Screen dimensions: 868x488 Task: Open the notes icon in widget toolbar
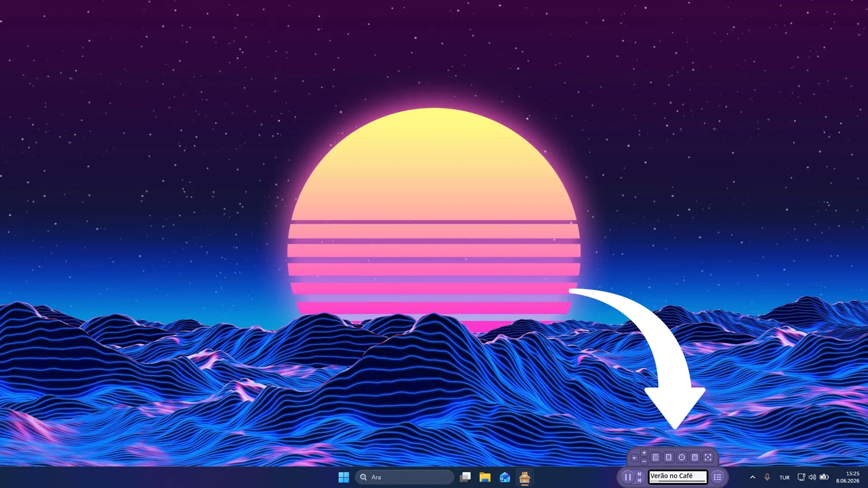[656, 457]
